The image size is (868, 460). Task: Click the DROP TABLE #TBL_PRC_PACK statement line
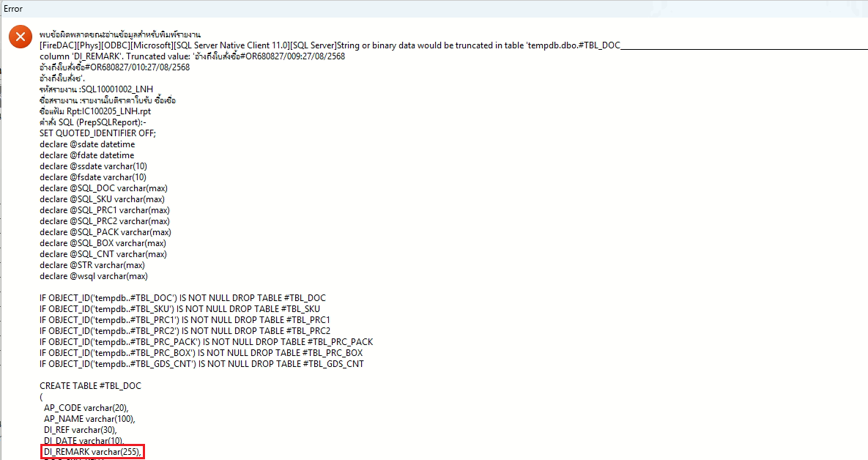point(206,342)
